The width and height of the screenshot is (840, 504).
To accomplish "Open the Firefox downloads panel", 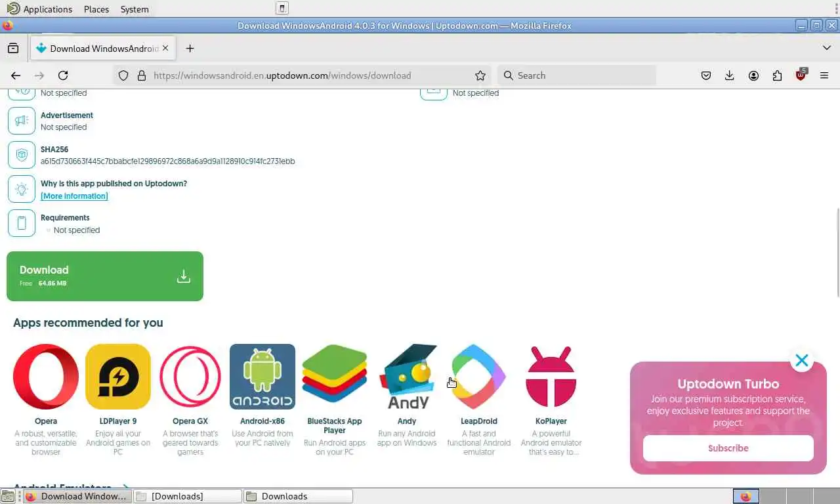I will [x=730, y=75].
